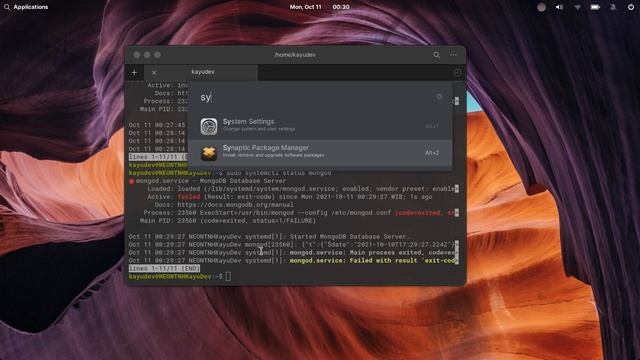The width and height of the screenshot is (640, 360).
Task: Click the terminal prompt cursor at bottom
Action: pyautogui.click(x=228, y=276)
